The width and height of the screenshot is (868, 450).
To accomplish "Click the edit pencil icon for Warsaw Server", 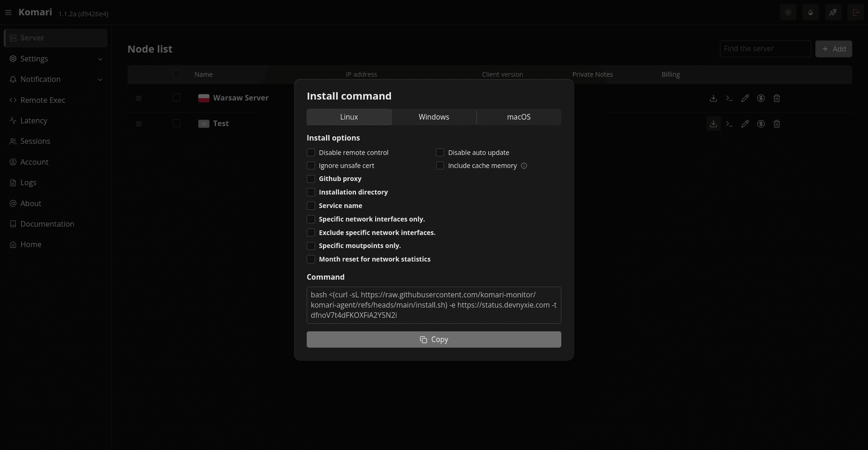I will [745, 98].
